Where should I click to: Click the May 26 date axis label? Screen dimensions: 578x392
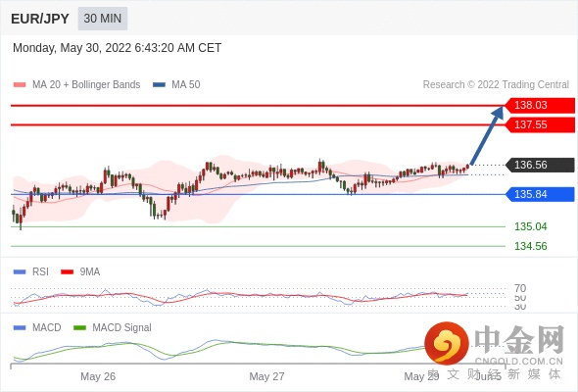point(98,376)
